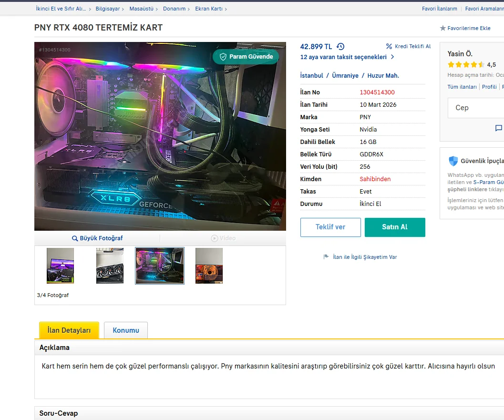Click the seller name Yasin Ö.
The image size is (504, 420).
[460, 54]
